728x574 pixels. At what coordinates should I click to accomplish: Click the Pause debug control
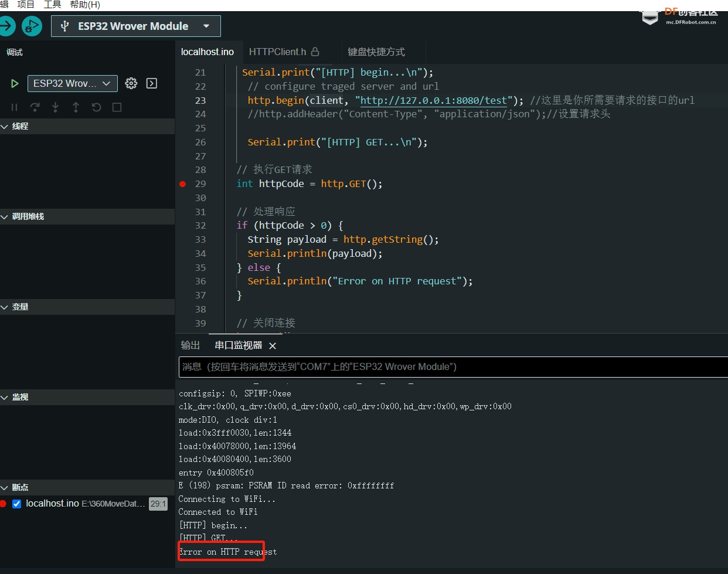[x=14, y=107]
